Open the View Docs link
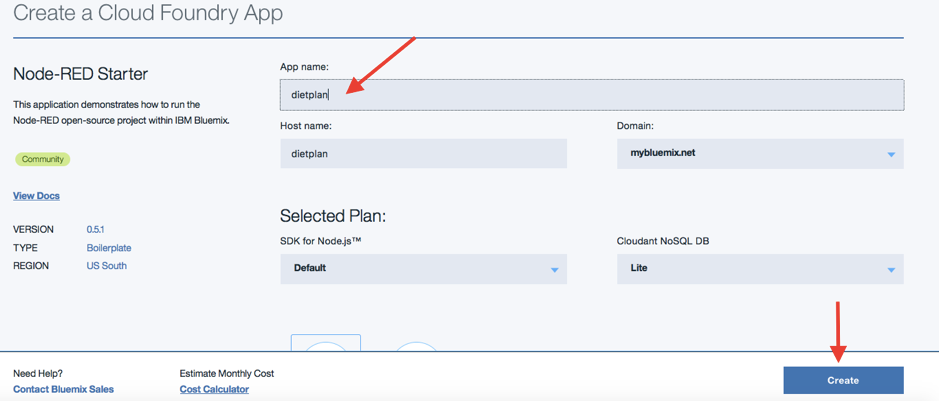Screen dimensions: 939x401 [36, 196]
